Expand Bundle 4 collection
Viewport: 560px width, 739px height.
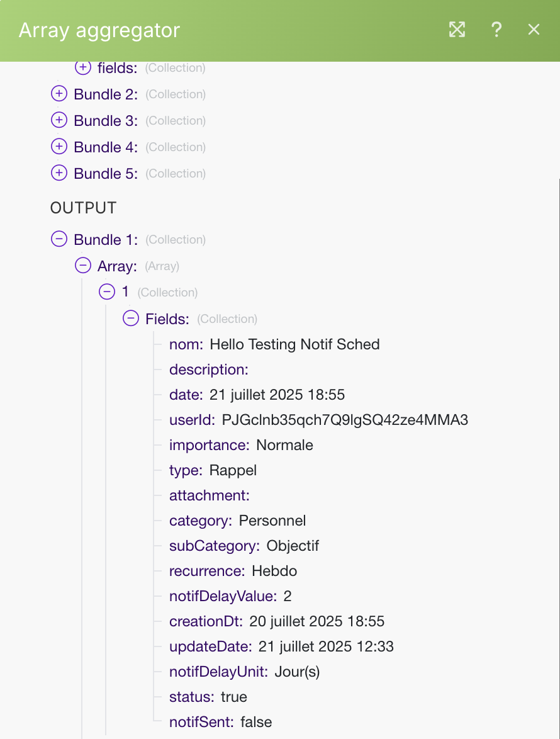coord(59,147)
